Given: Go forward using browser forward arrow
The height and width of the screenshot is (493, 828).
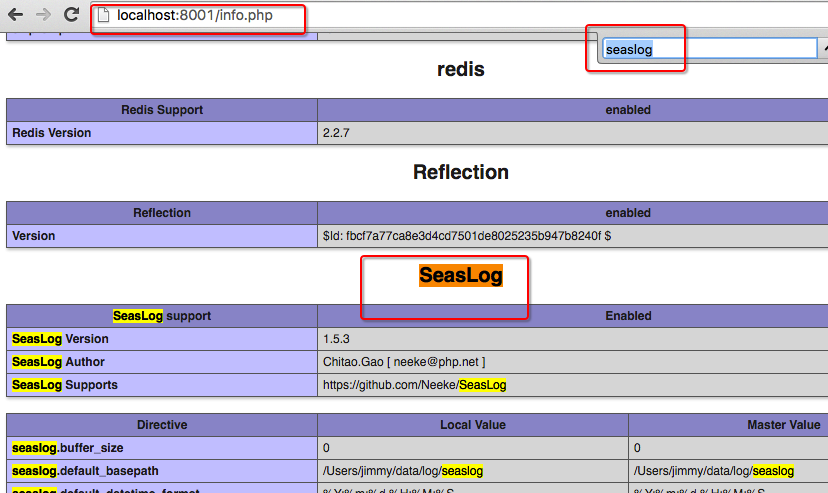Looking at the screenshot, I should (x=43, y=15).
